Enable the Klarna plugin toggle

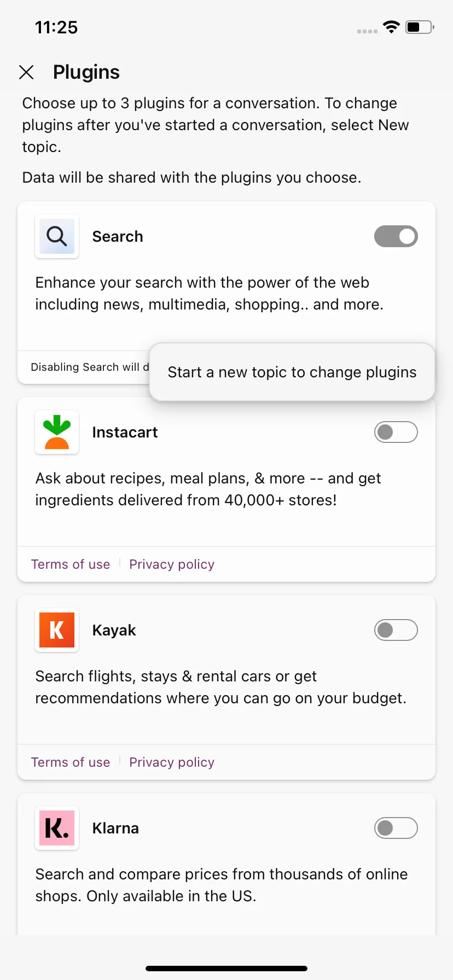[x=396, y=828]
